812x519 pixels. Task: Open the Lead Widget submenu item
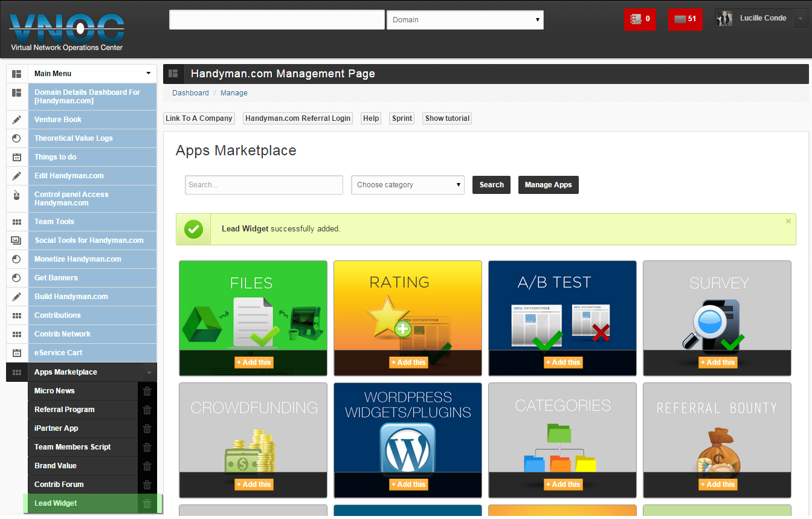[x=83, y=503]
